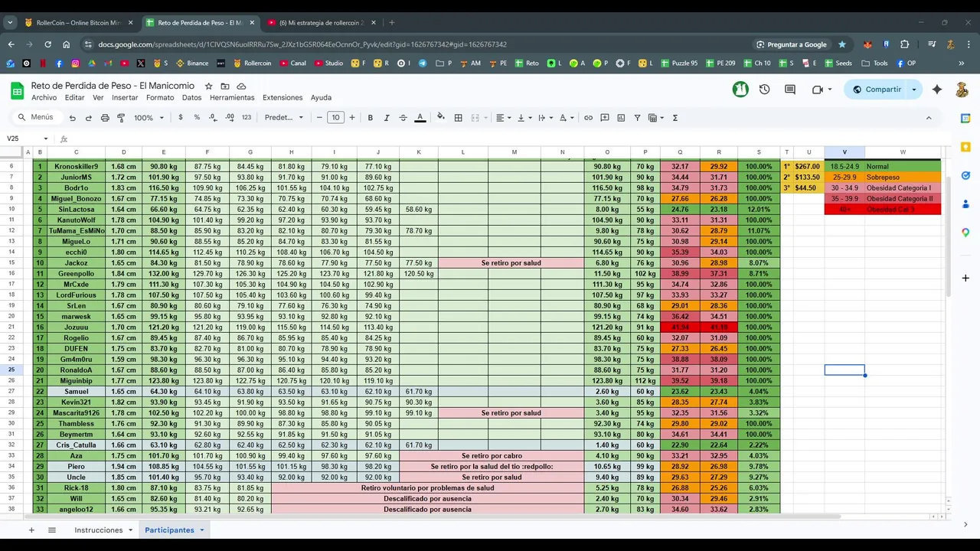
Task: Open the Meet video call dropdown
Action: [x=829, y=90]
